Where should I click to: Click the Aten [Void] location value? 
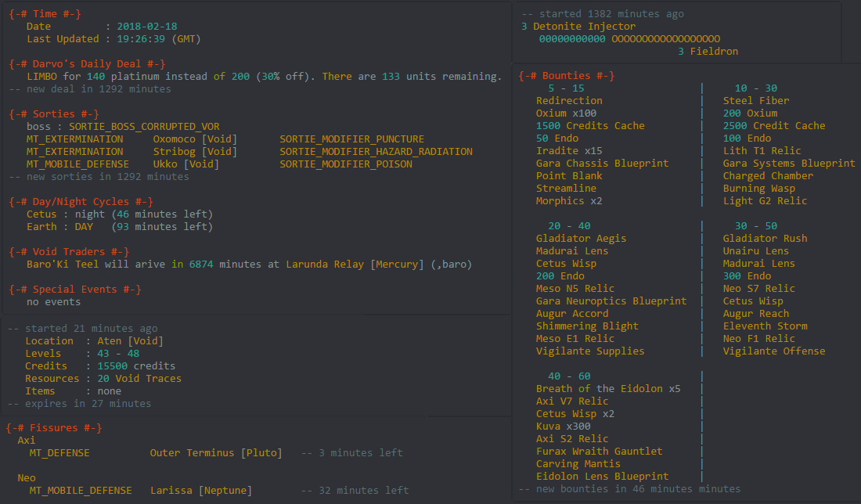(x=128, y=341)
